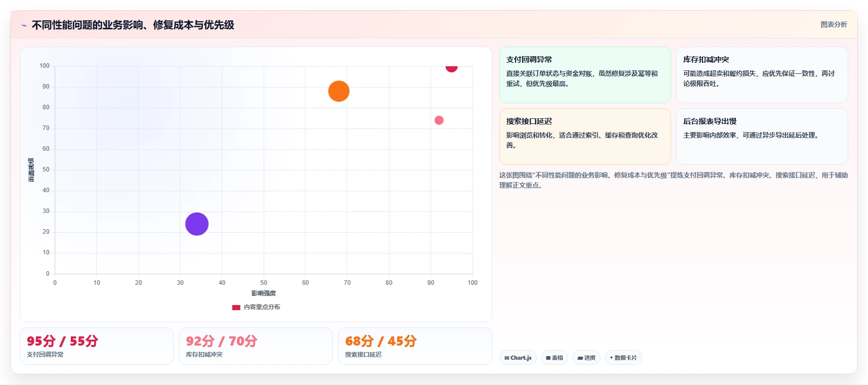
Task: Click the 内容重点分布 legend label
Action: pyautogui.click(x=262, y=307)
